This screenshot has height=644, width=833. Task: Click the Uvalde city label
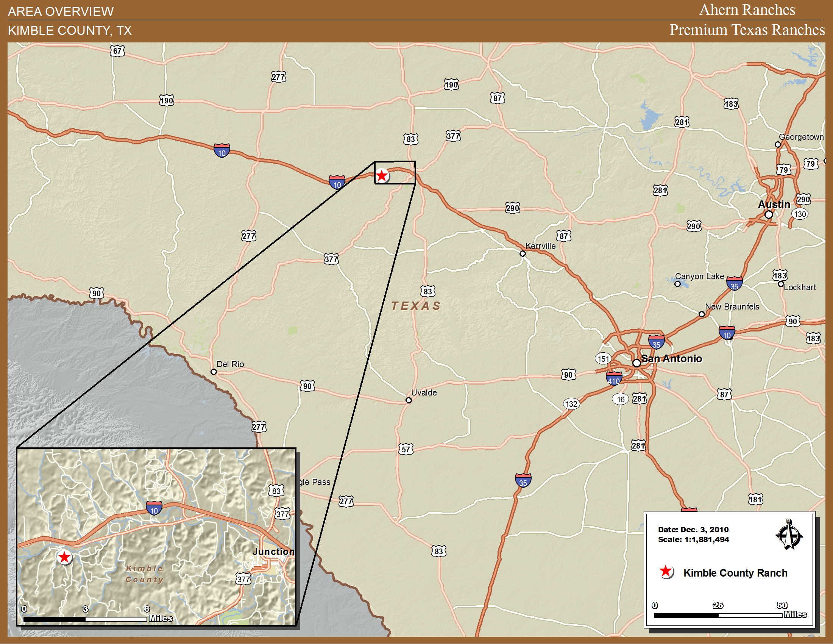click(424, 392)
